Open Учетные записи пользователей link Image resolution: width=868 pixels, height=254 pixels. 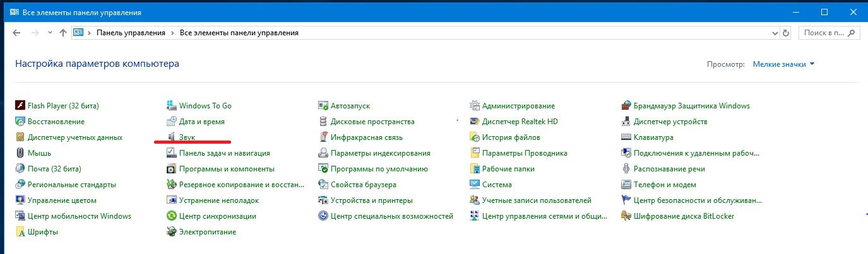(537, 200)
